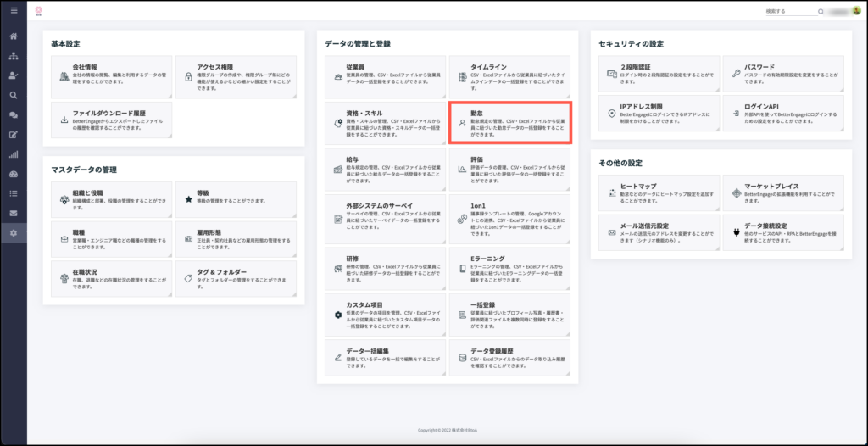Click the その他の設定 heading
The width and height of the screenshot is (868, 446).
620,164
